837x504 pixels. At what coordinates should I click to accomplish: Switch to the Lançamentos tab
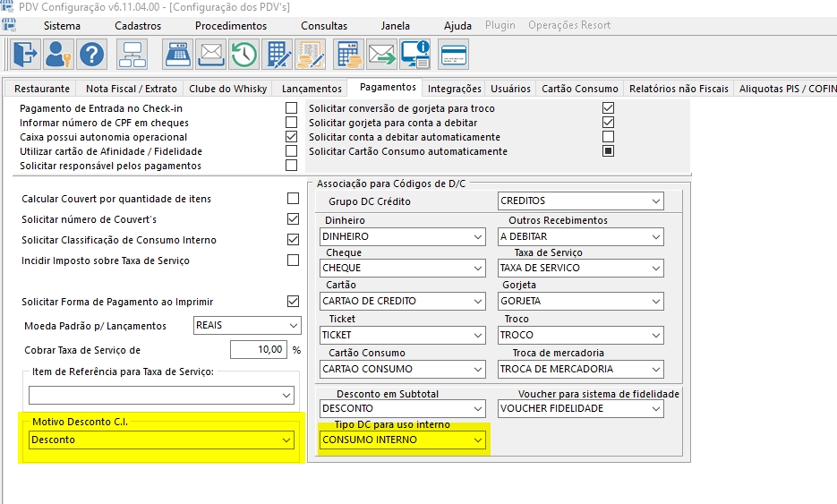click(x=312, y=89)
